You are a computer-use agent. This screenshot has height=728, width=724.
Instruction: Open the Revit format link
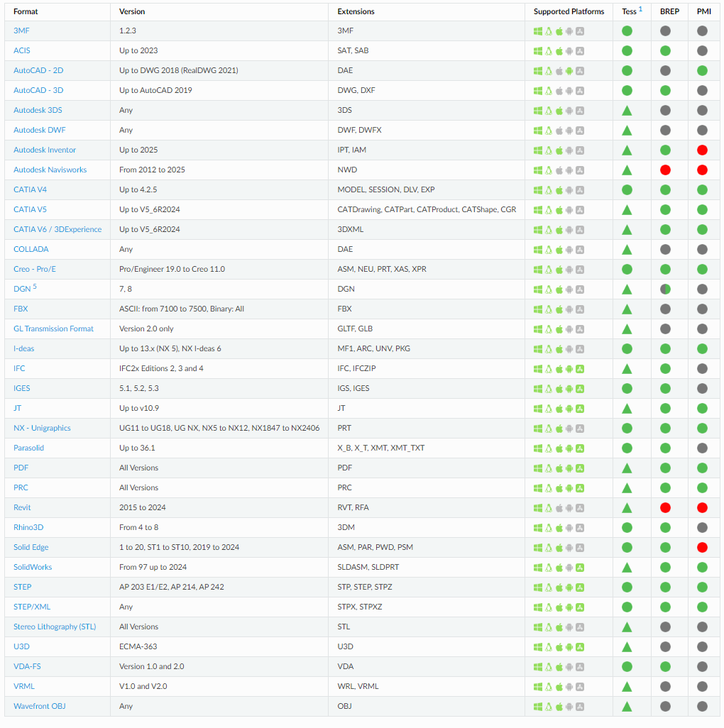(22, 507)
